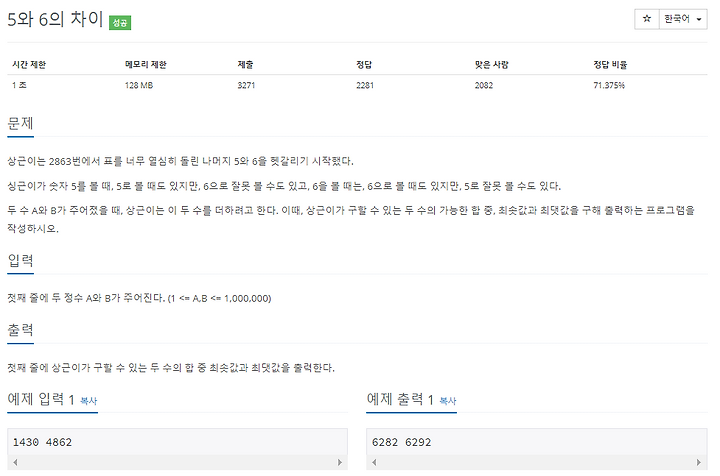Click left scroll arrow under example input
Image resolution: width=720 pixels, height=476 pixels.
coord(15,462)
